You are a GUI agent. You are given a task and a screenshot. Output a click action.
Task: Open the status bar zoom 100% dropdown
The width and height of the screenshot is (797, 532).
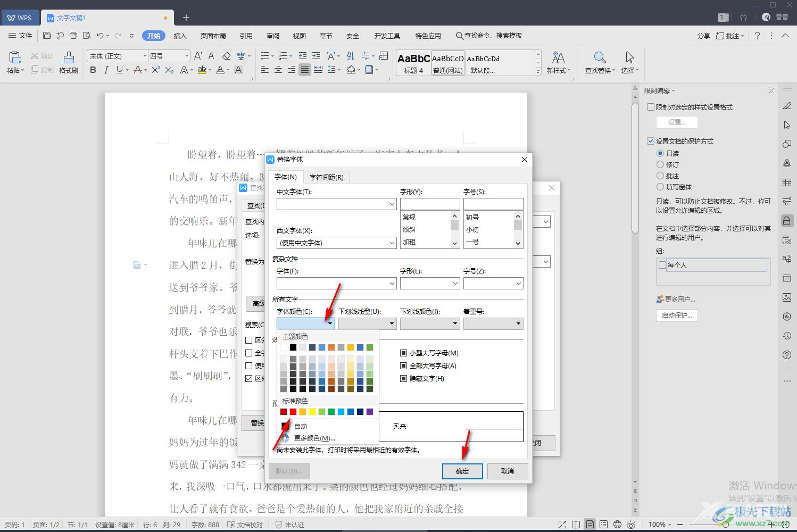(670, 525)
